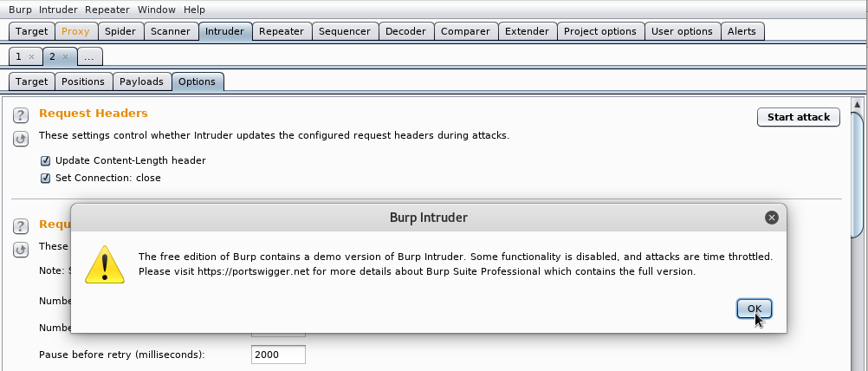The image size is (868, 371).
Task: Click OK in Burp Intruder dialog
Action: pyautogui.click(x=754, y=309)
